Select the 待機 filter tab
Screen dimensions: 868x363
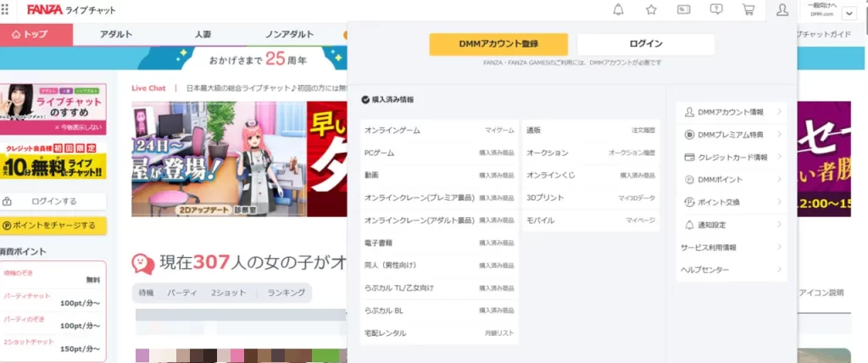(147, 293)
